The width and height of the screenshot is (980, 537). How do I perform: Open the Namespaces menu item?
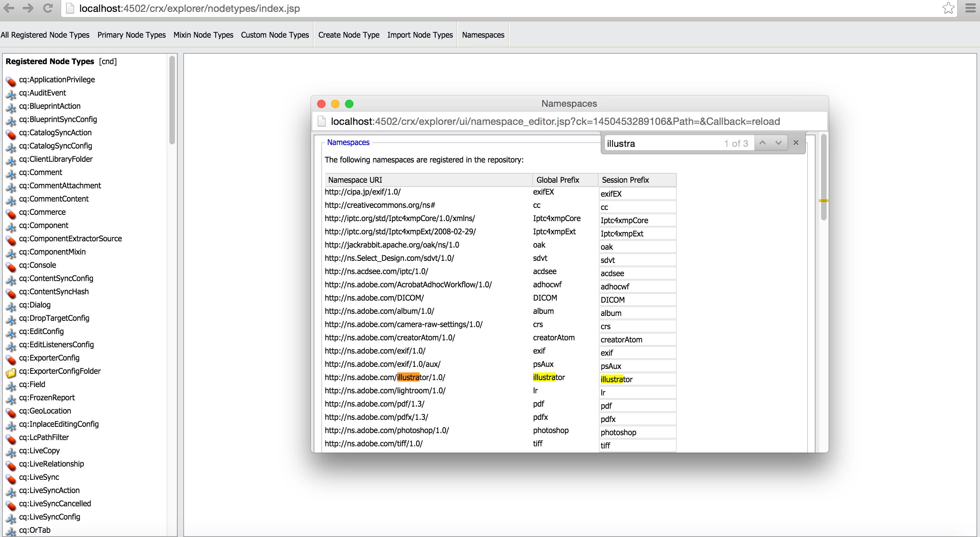(x=483, y=35)
